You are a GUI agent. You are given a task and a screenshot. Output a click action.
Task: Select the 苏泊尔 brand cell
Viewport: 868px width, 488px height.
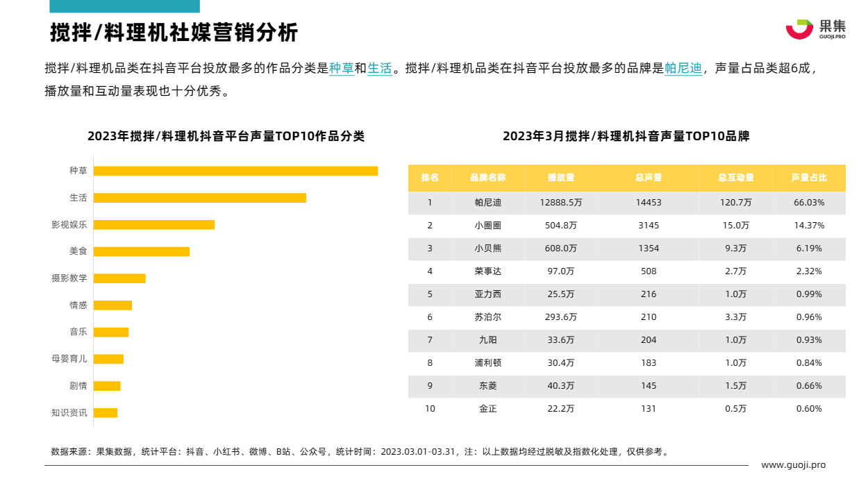point(487,317)
